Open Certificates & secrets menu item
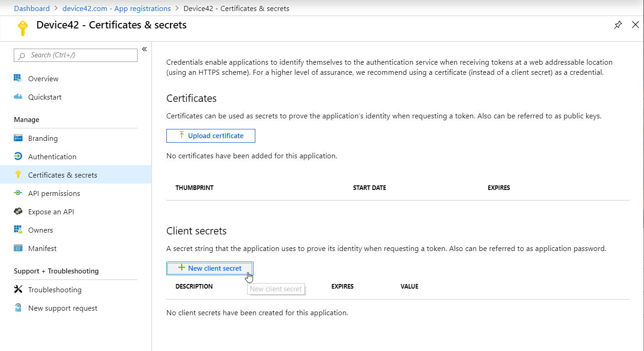Screen dimensions: 644x351 [x=62, y=175]
